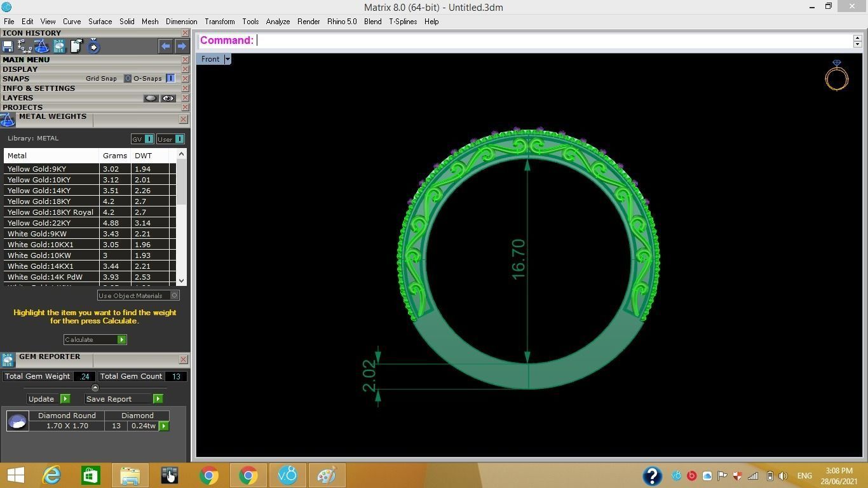The height and width of the screenshot is (488, 868).
Task: Expand the command line history arrows
Action: 857,41
